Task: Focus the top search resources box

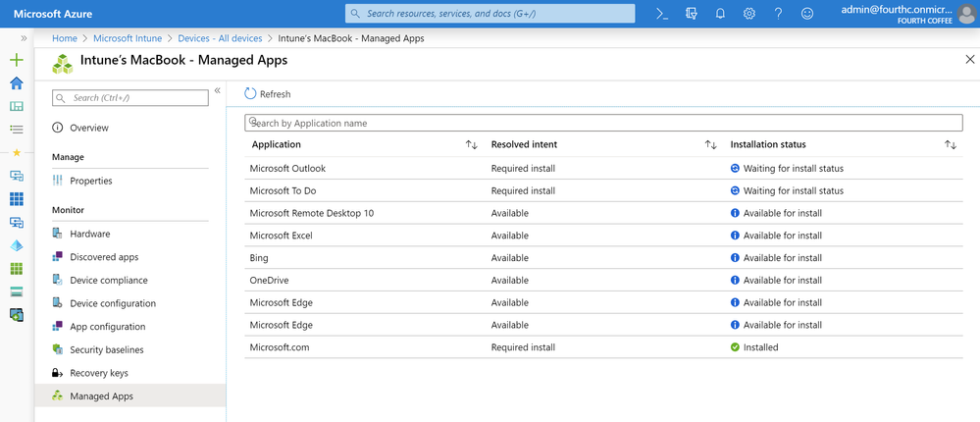Action: click(490, 13)
